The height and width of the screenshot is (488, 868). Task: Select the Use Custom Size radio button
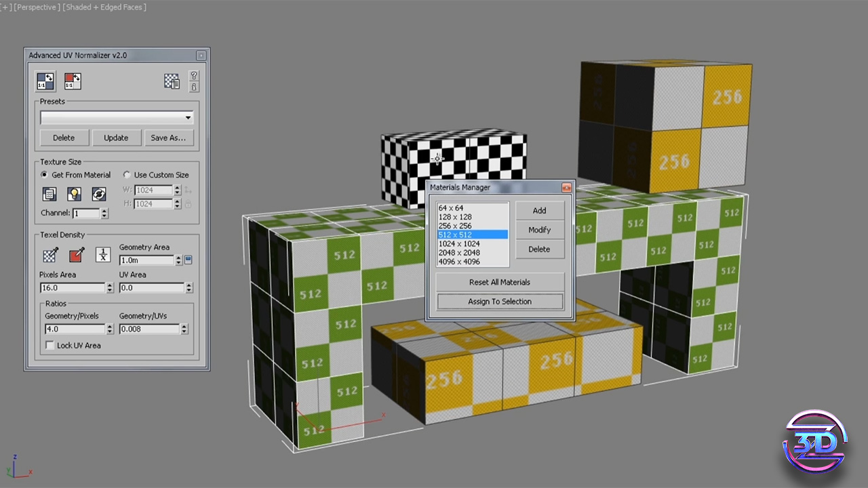click(x=127, y=175)
